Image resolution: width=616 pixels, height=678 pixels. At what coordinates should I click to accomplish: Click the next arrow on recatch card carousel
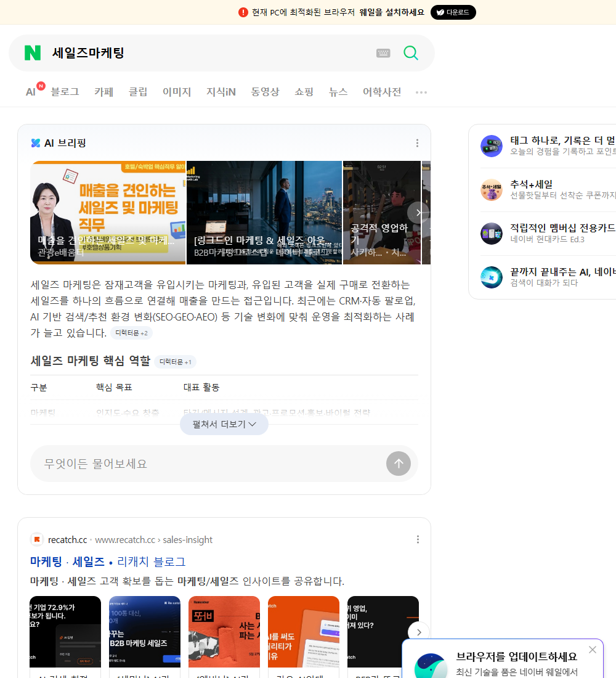418,632
